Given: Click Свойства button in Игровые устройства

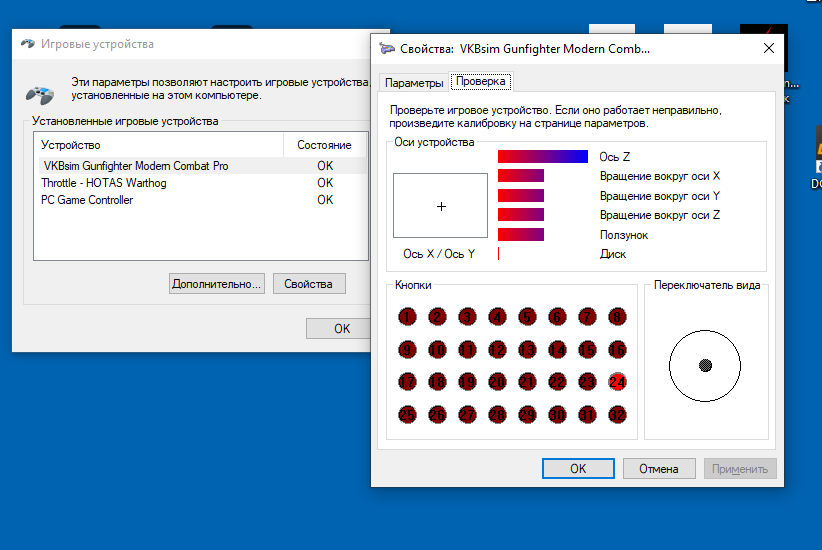Looking at the screenshot, I should tap(309, 284).
